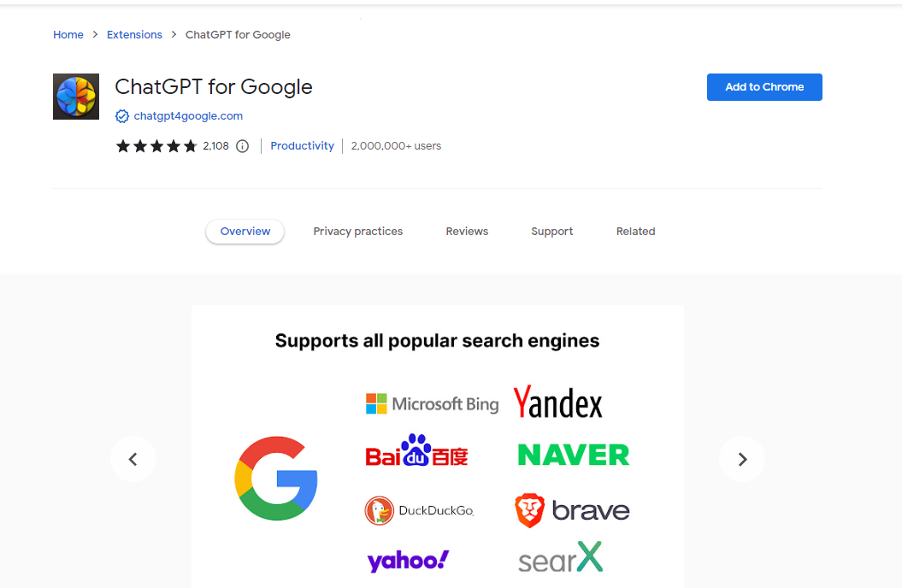The height and width of the screenshot is (588, 902).
Task: Click the rating info icon
Action: click(242, 146)
